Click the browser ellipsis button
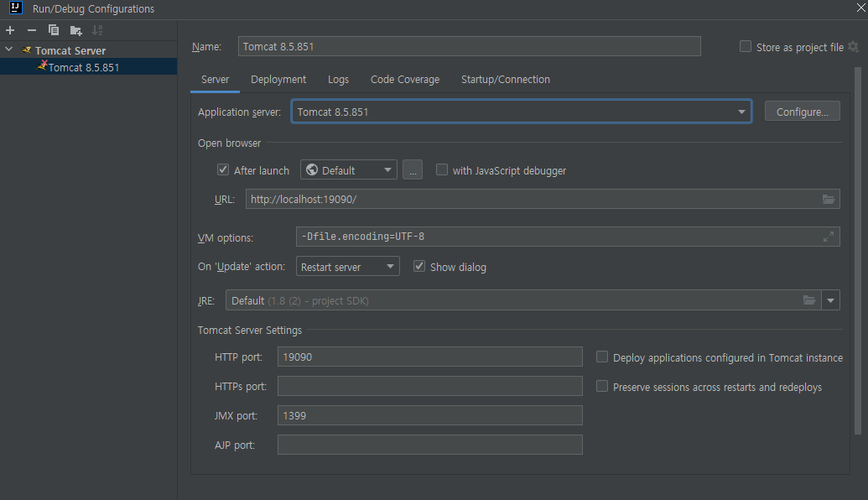The width and height of the screenshot is (868, 500). click(413, 170)
